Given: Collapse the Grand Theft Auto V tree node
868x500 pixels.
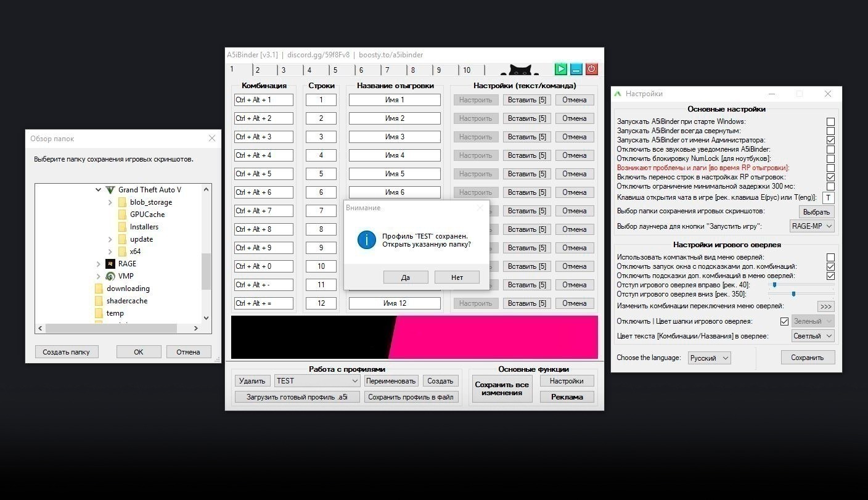Looking at the screenshot, I should click(x=98, y=190).
